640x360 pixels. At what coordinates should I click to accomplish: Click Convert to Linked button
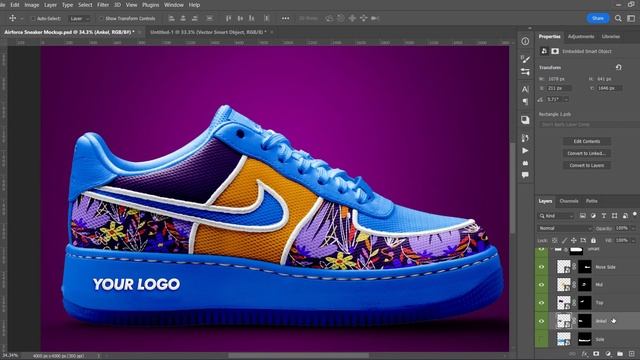587,153
